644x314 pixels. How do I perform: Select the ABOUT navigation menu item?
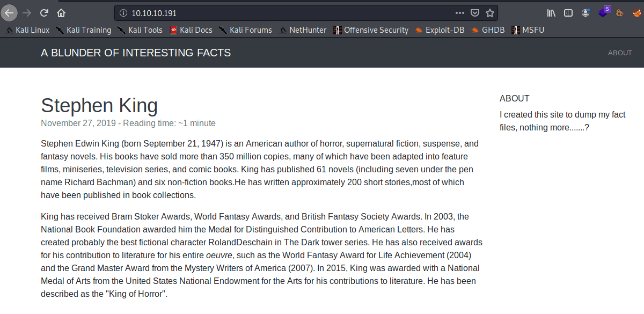[620, 53]
